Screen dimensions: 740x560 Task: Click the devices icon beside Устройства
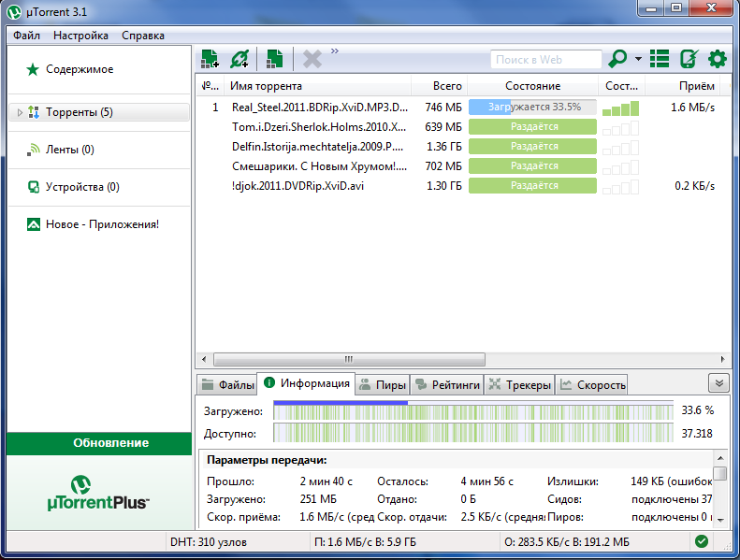pyautogui.click(x=34, y=187)
